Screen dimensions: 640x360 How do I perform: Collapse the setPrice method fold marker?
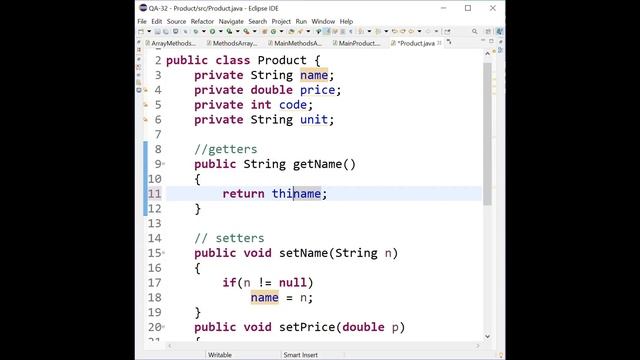[x=164, y=327]
